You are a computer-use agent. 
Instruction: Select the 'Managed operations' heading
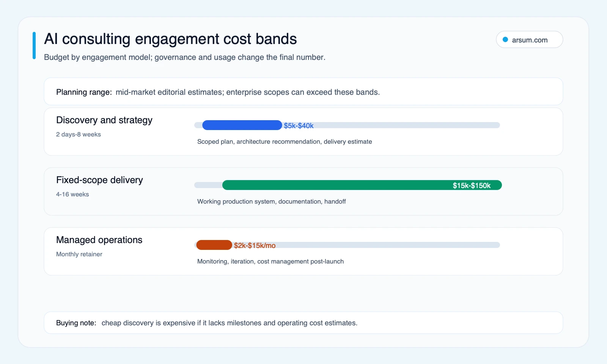(99, 240)
